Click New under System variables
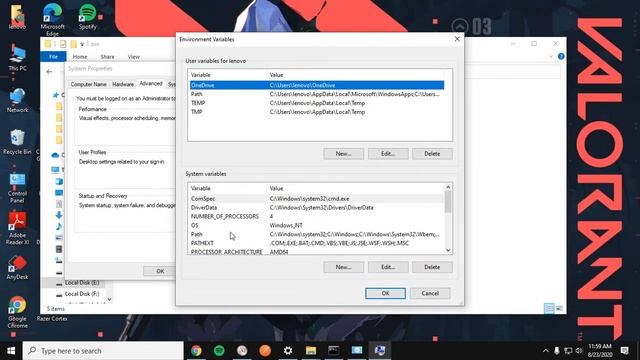This screenshot has width=640, height=360. point(343,267)
